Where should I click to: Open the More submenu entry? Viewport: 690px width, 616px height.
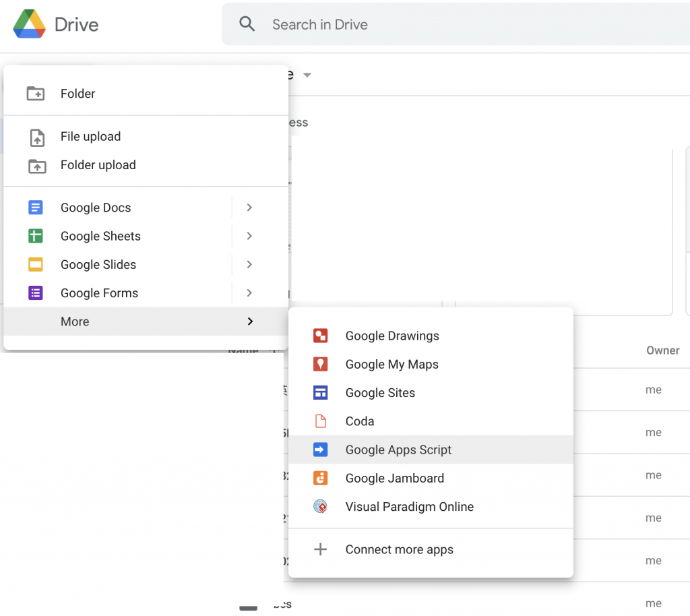point(146,321)
